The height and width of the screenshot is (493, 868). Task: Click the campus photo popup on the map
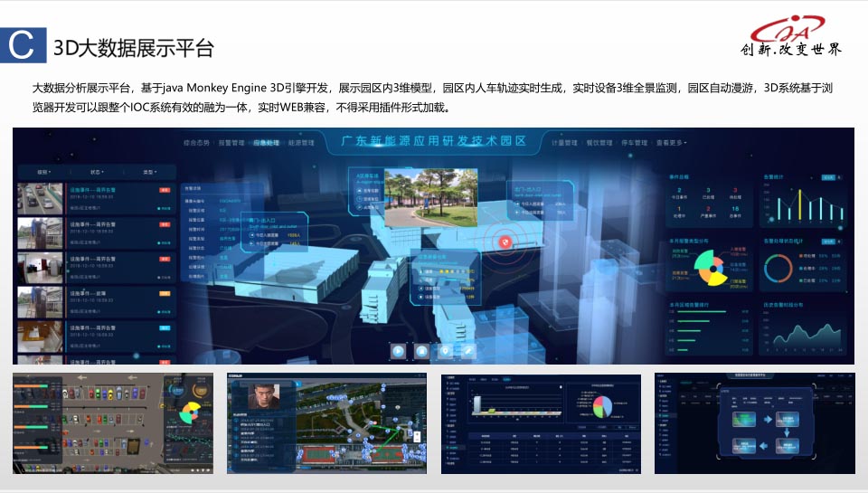(420, 197)
